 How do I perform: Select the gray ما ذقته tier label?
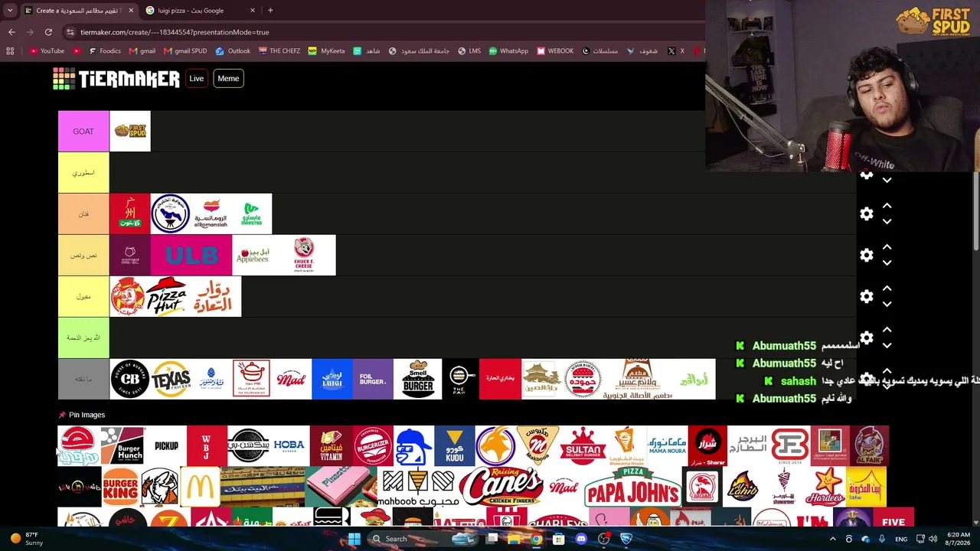83,380
